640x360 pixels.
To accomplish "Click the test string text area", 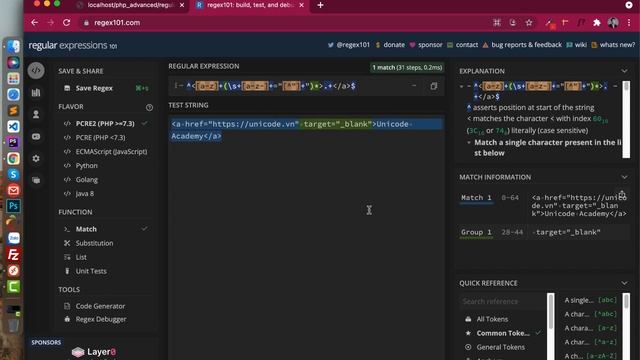I will (306, 237).
